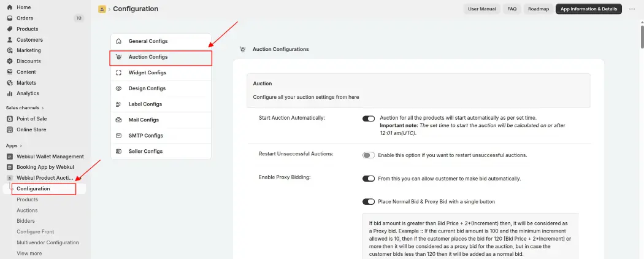Viewport: 644px width, 259px height.
Task: Disable the Start Auction Automatically toggle
Action: coord(369,119)
